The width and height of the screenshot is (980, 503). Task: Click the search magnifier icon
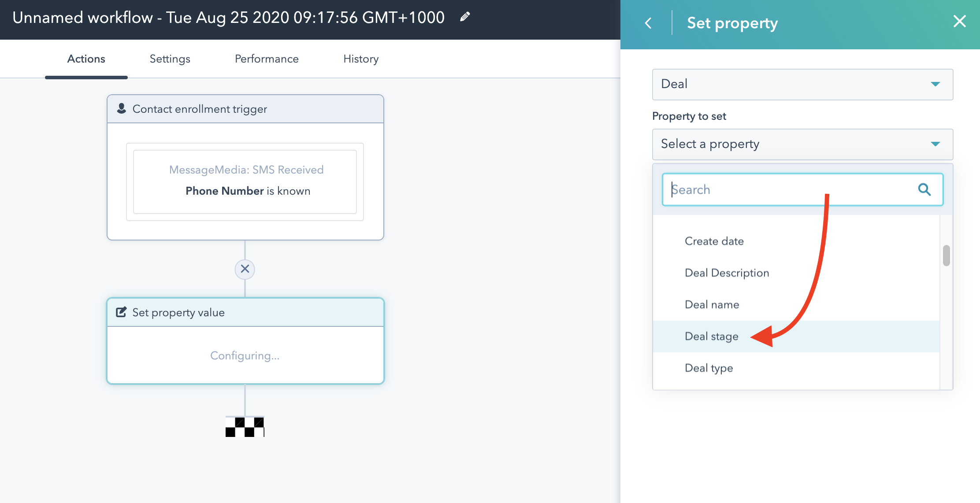tap(924, 189)
